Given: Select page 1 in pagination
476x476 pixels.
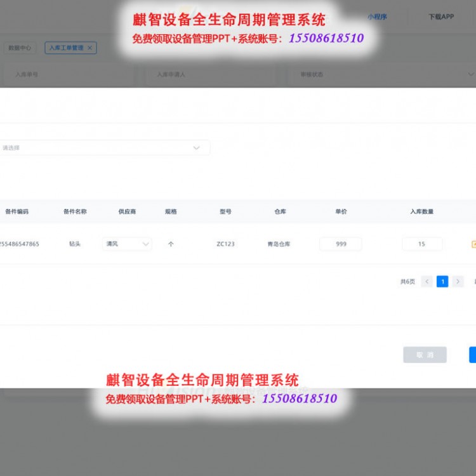Looking at the screenshot, I should pos(442,281).
